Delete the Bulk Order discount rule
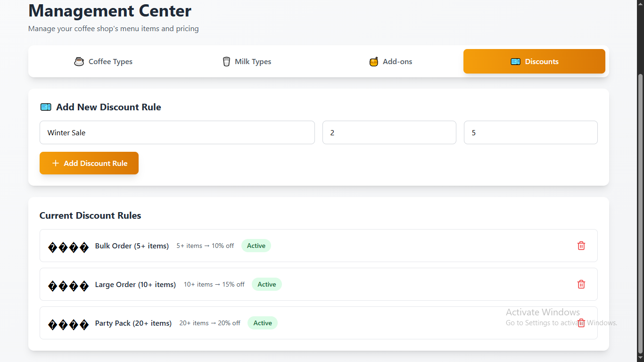Screen dimensions: 644x362 point(581,246)
